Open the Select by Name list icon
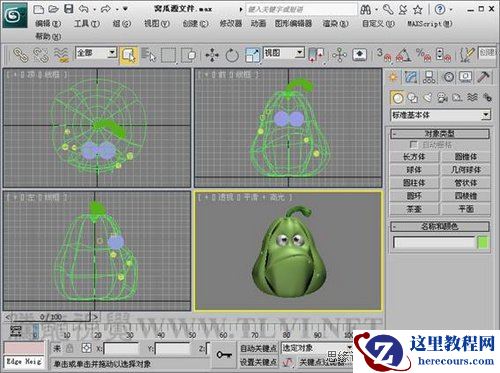Screen dimensions: 500x373 [x=148, y=55]
